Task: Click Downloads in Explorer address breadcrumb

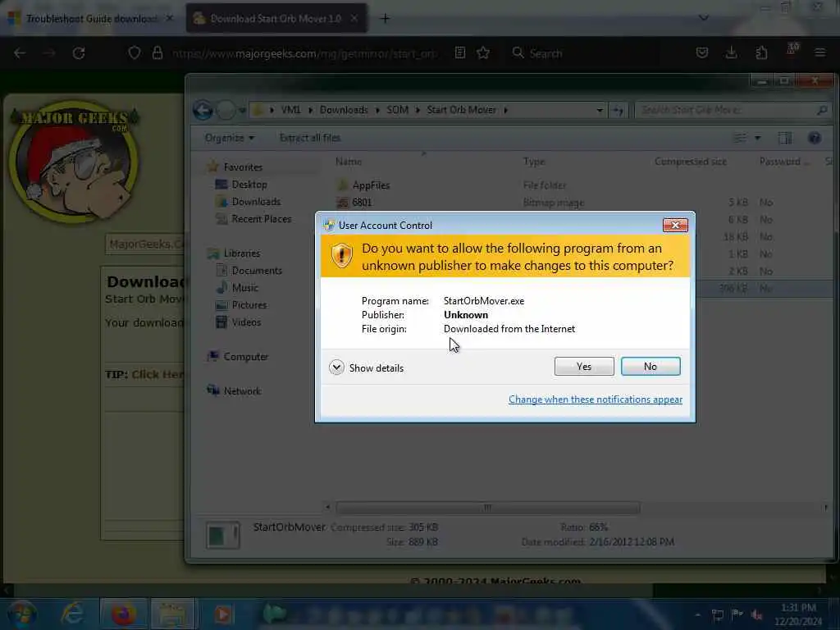Action: coord(344,110)
